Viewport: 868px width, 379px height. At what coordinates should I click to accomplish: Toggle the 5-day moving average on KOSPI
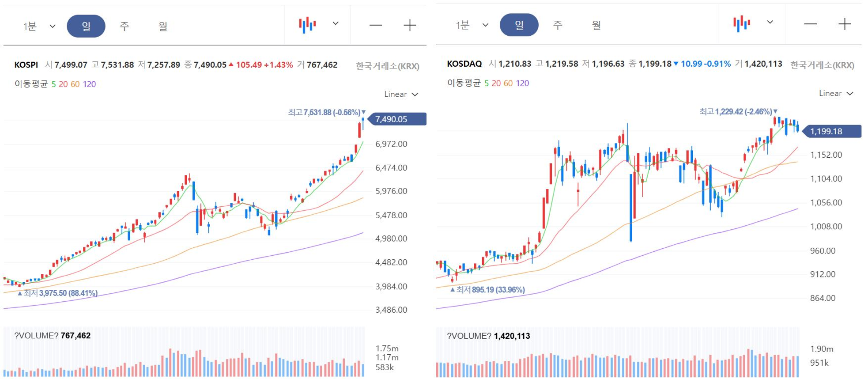[53, 84]
